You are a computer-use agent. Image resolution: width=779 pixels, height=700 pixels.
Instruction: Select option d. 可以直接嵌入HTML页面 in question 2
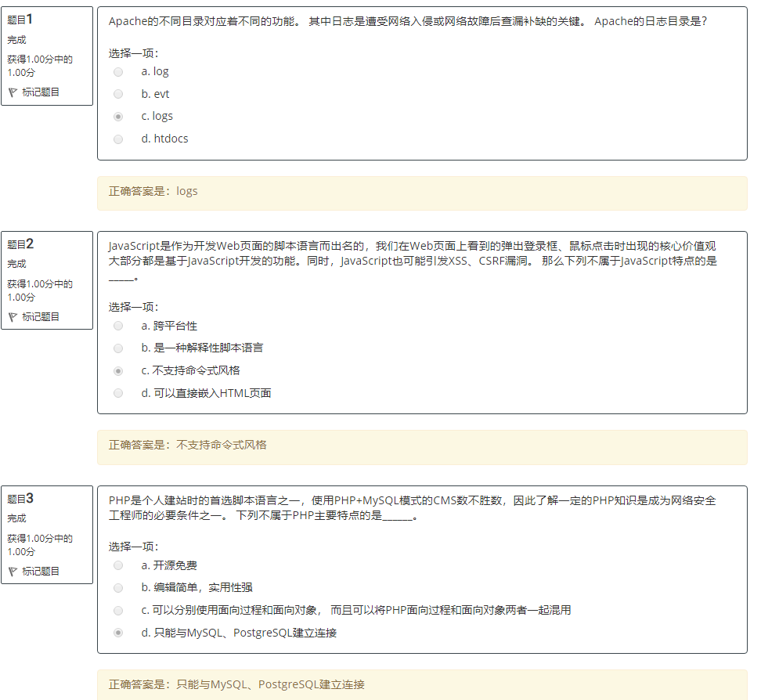118,393
